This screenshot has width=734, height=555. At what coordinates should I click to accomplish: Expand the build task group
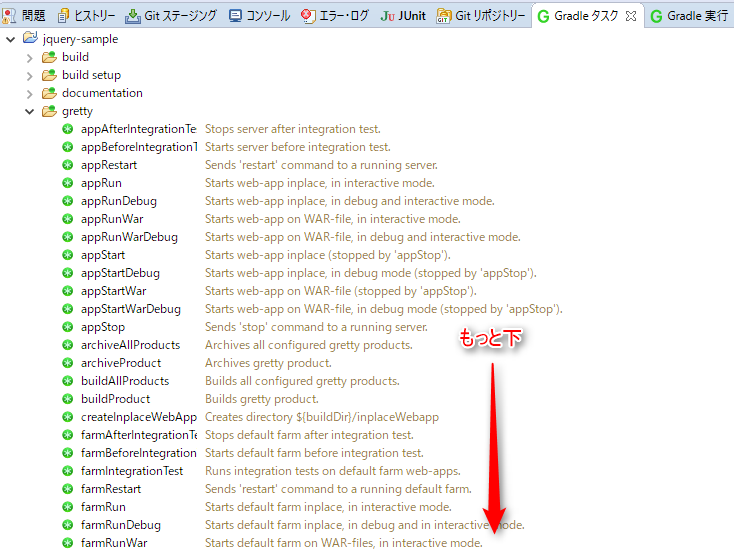pyautogui.click(x=29, y=58)
